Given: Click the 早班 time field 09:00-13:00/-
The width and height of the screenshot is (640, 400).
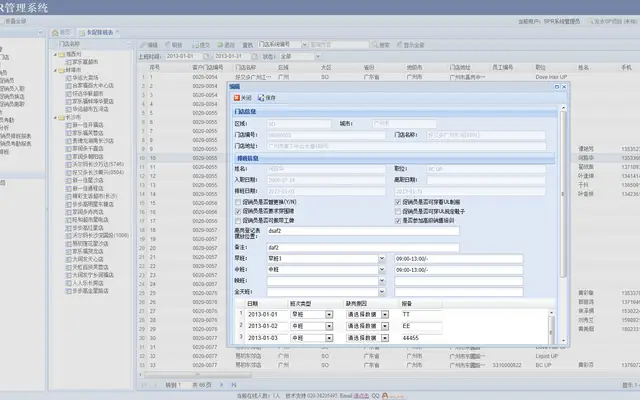Looking at the screenshot, I should (x=458, y=258).
